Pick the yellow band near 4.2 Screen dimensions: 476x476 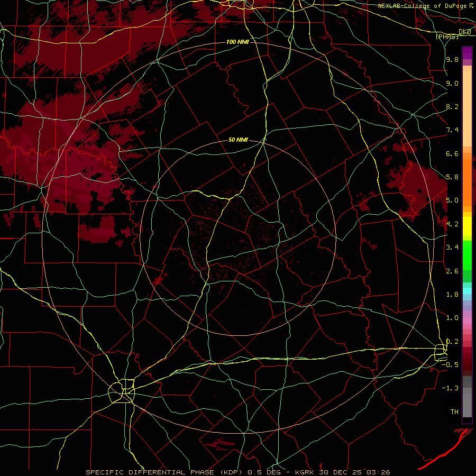[467, 226]
